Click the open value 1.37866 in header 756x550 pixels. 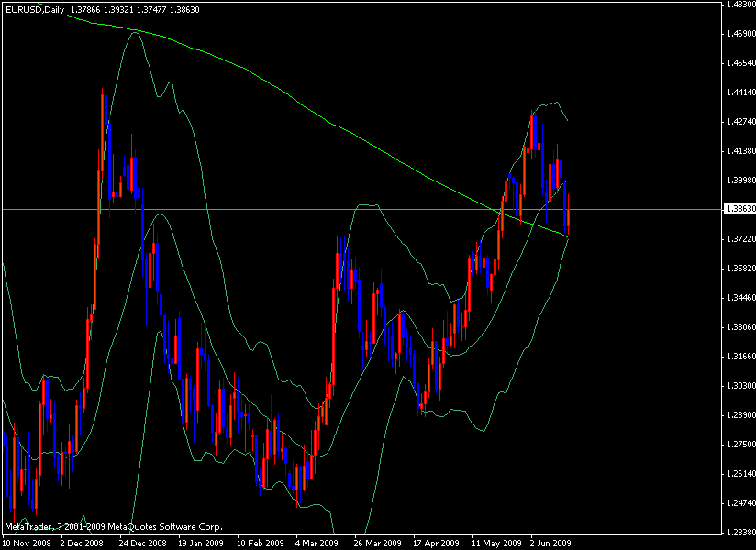85,10
